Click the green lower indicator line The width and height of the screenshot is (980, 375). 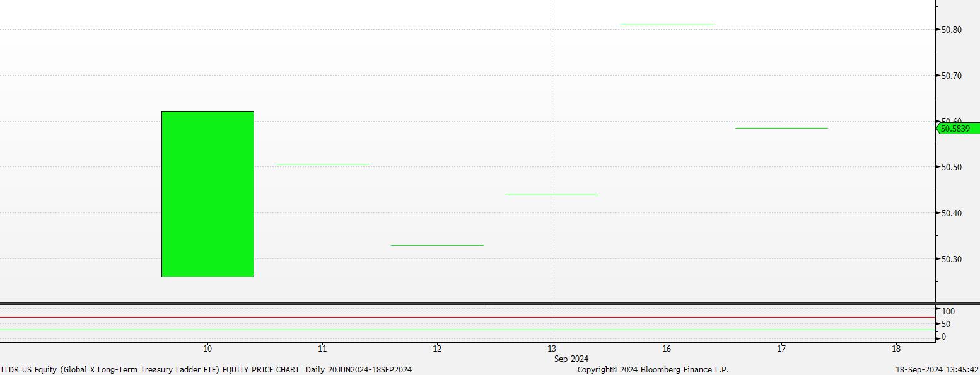(467, 330)
